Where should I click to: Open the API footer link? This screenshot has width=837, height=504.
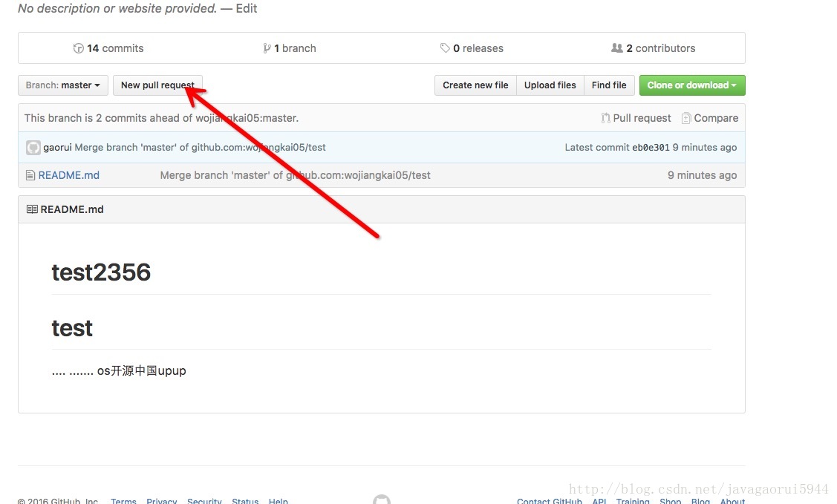[x=599, y=500]
